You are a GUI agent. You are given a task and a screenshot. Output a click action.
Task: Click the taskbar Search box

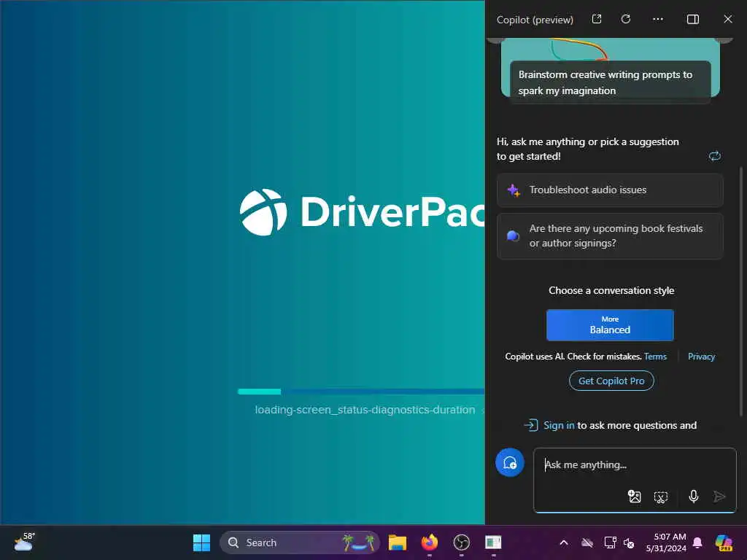[300, 542]
